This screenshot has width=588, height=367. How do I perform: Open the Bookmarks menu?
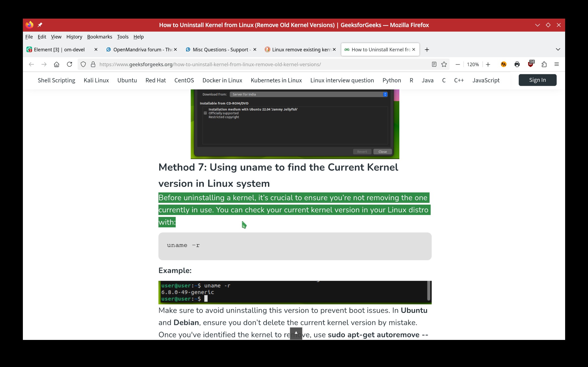pos(99,37)
